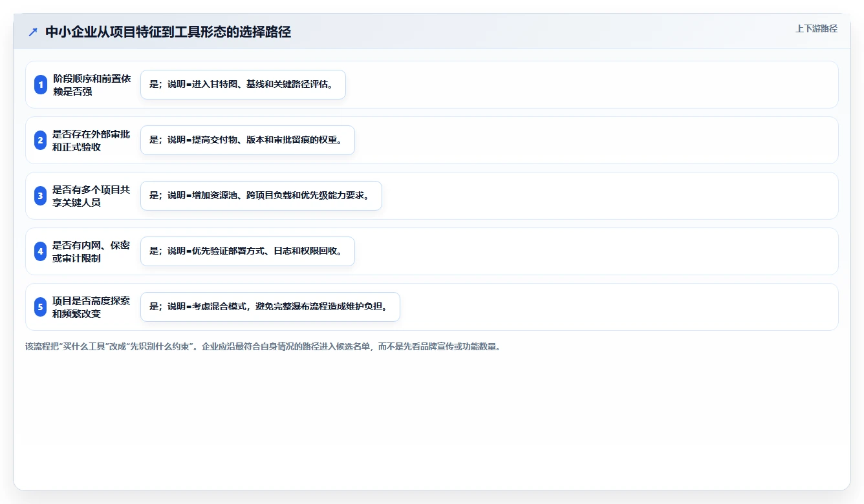The width and height of the screenshot is (864, 504).
Task: Click the answer box about 交付物、版本和审批留痕
Action: click(248, 140)
